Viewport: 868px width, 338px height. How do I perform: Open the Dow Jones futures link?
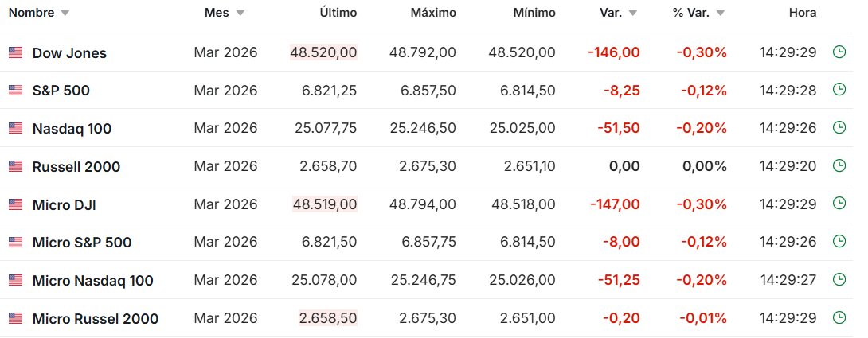click(x=69, y=53)
